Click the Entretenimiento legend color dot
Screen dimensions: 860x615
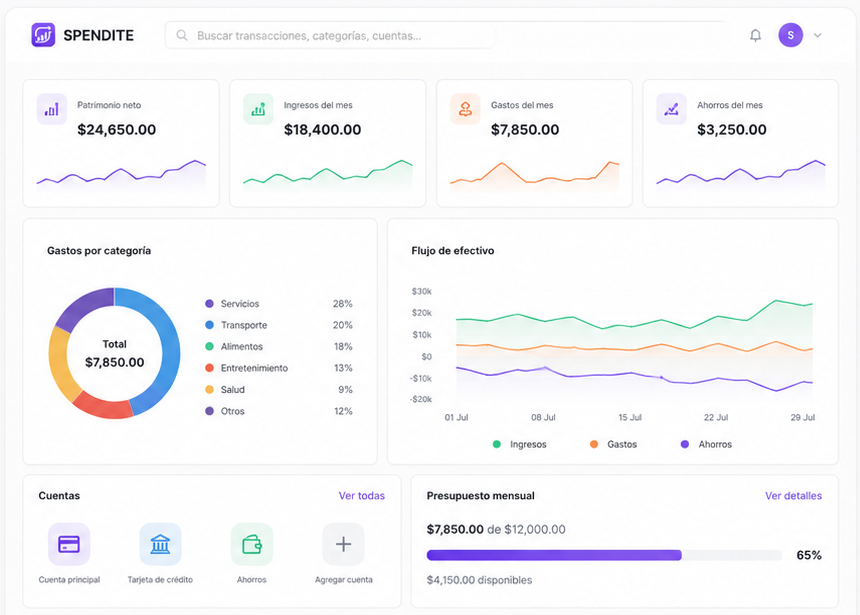pos(209,368)
